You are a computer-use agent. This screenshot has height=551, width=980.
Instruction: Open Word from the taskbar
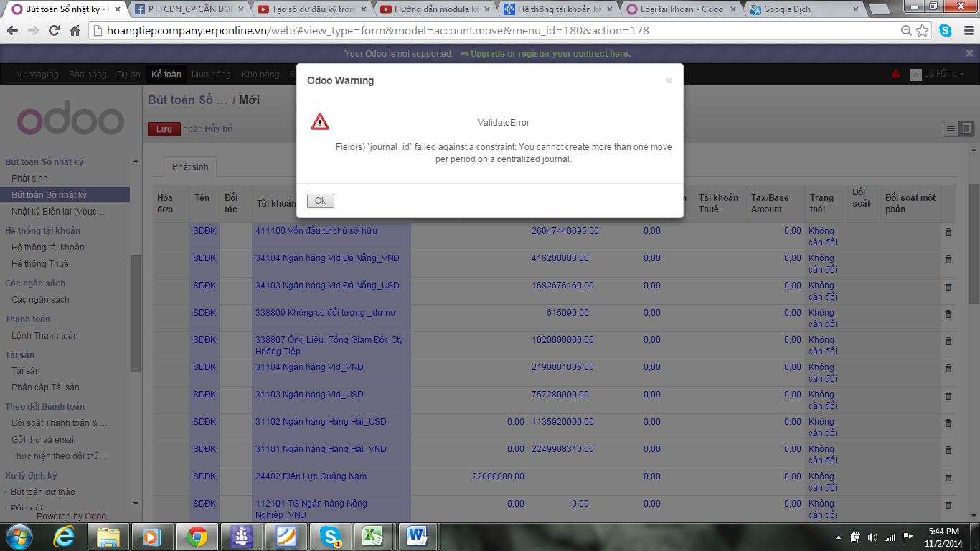(x=416, y=537)
